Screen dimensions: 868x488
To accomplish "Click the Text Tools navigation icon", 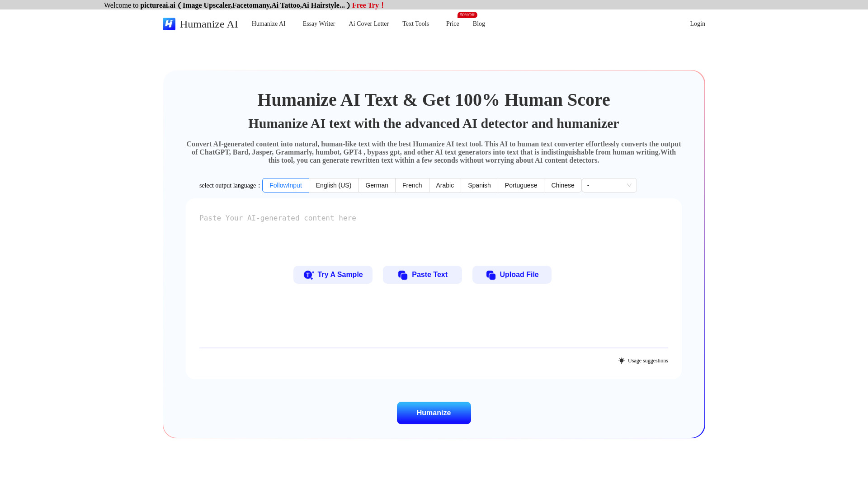I will pos(415,24).
